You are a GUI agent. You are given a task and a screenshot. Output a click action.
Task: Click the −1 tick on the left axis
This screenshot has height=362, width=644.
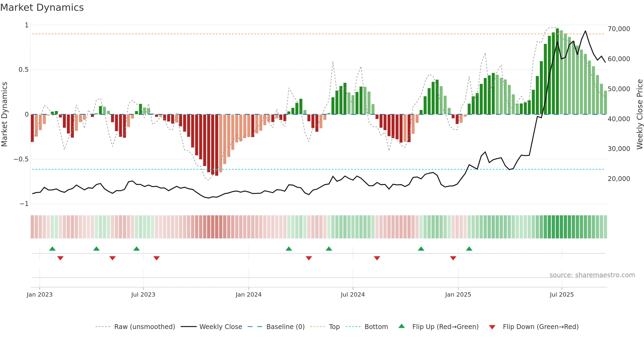click(24, 204)
